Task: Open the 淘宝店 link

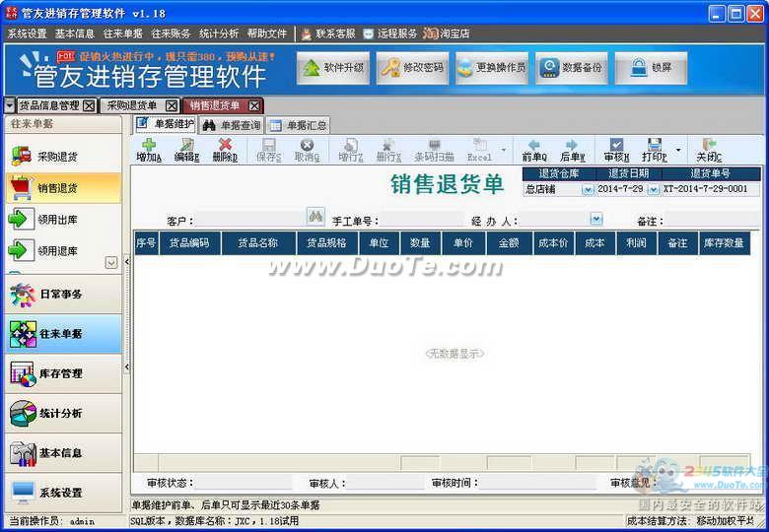Action: coord(447,33)
